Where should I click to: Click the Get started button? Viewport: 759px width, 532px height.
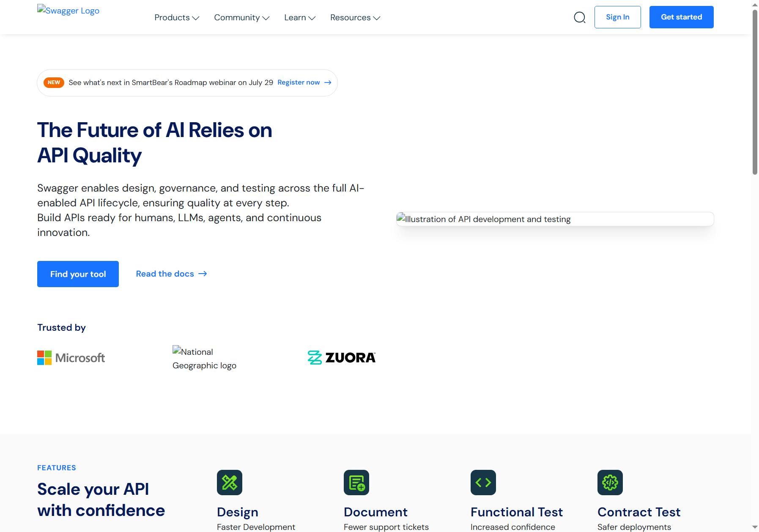(682, 17)
